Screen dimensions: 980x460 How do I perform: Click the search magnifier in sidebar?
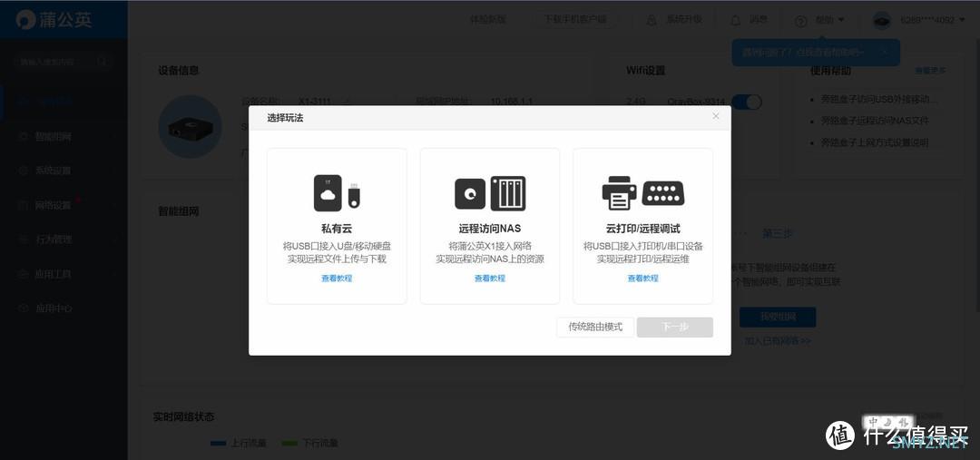point(103,62)
